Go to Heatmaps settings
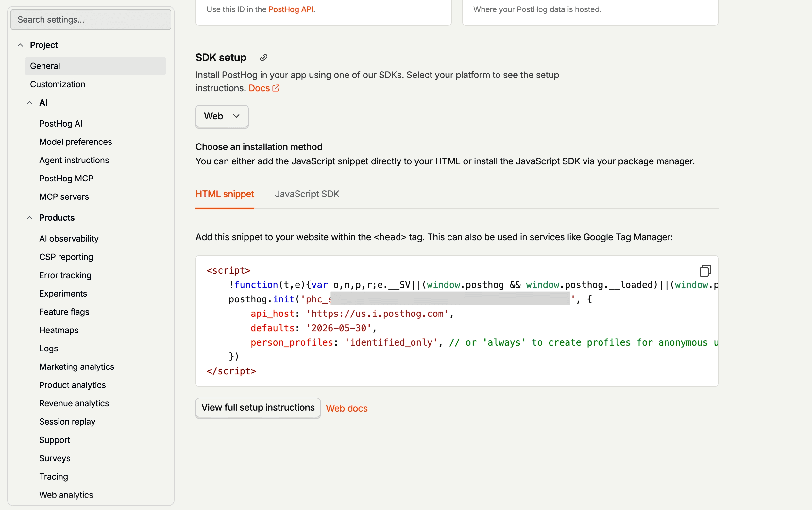 pyautogui.click(x=100, y=330)
